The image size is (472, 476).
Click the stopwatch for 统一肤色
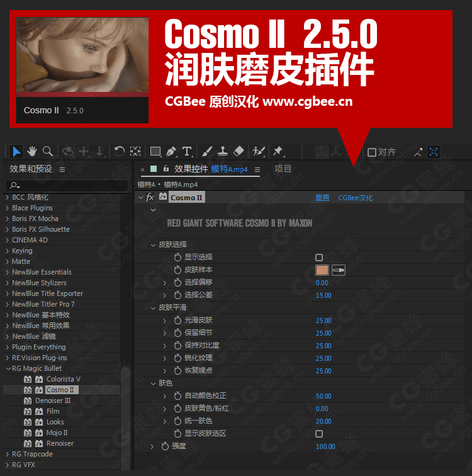coord(177,421)
